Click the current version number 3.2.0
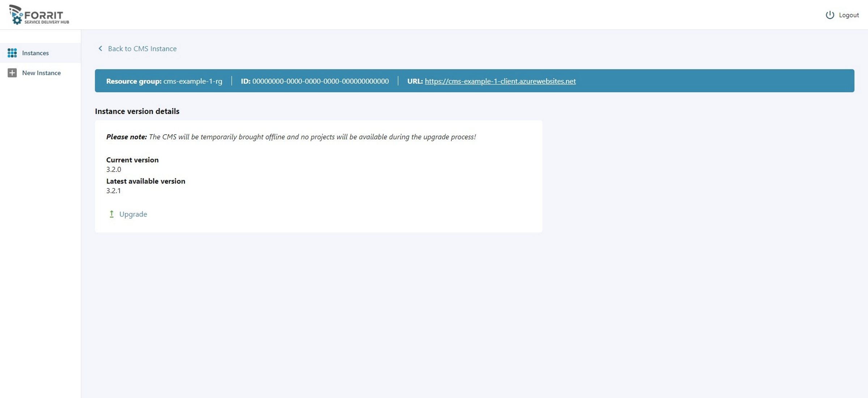The width and height of the screenshot is (868, 398). 114,169
